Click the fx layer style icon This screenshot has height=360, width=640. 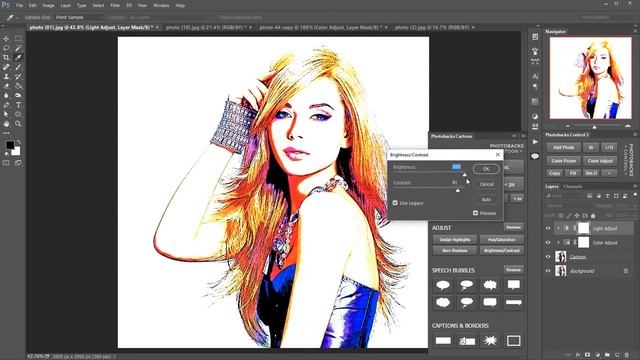578,355
